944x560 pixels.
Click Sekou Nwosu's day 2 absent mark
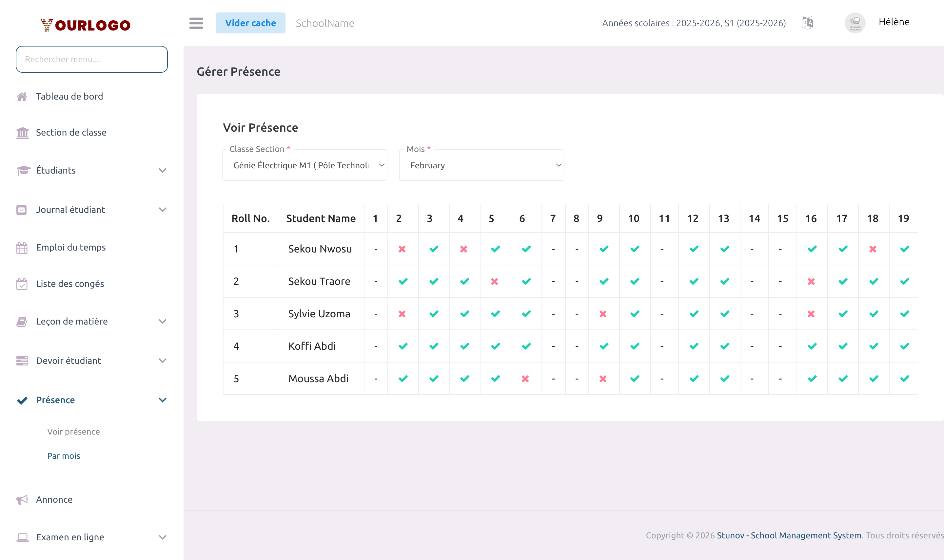click(x=402, y=249)
